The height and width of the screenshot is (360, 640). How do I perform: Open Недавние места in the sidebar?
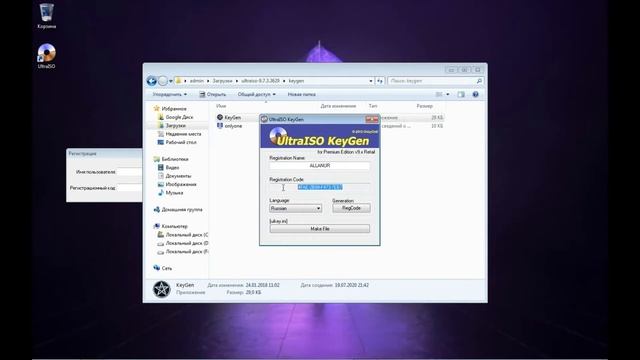(183, 134)
